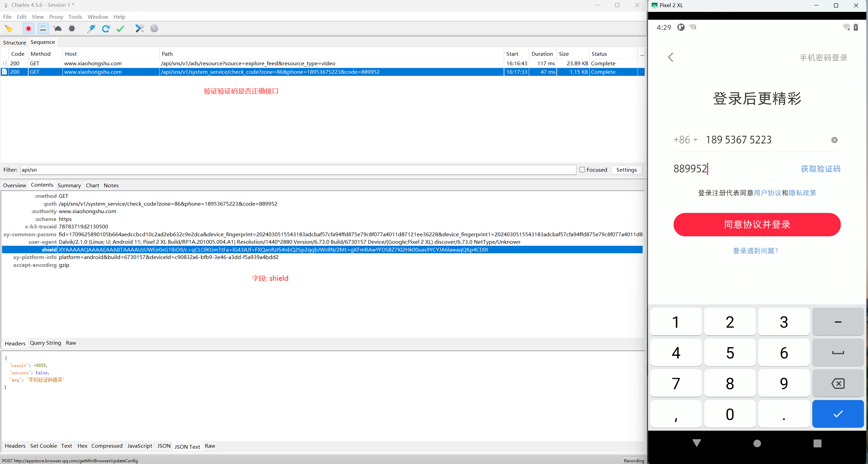This screenshot has height=464, width=868.
Task: Open Charles settings gear icon
Action: point(154,29)
